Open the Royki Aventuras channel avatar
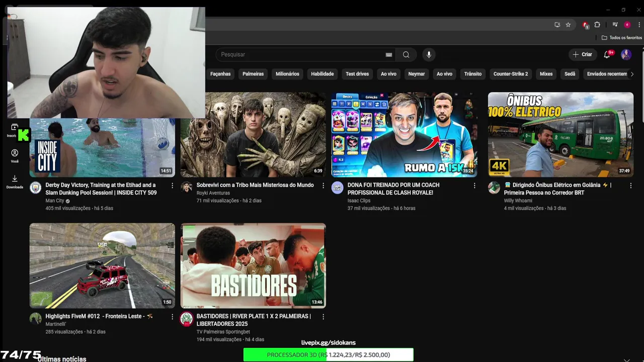 187,188
